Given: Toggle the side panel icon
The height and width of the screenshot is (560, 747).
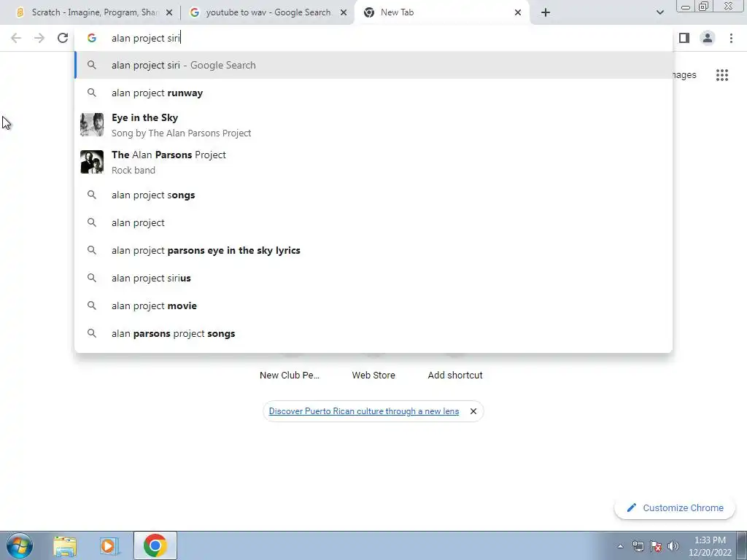Looking at the screenshot, I should pyautogui.click(x=684, y=38).
